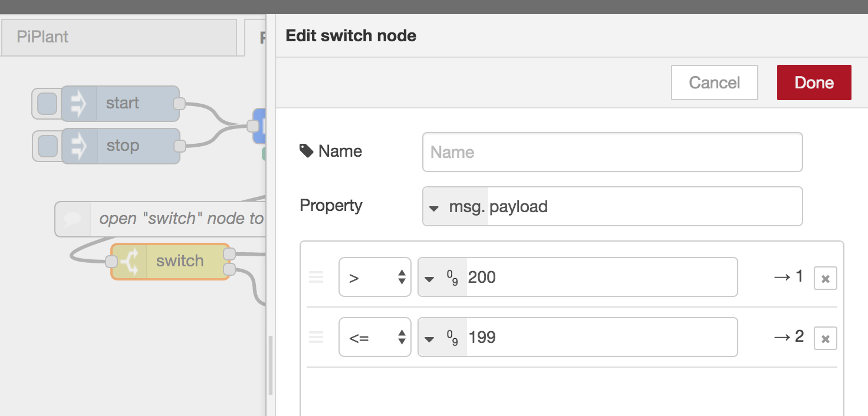
Task: Click the start inject node button
Action: pos(47,104)
